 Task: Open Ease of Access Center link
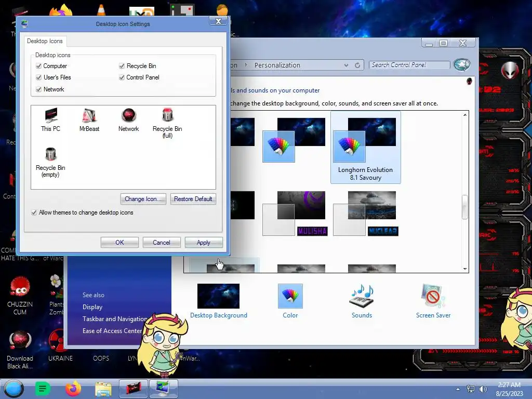(112, 331)
